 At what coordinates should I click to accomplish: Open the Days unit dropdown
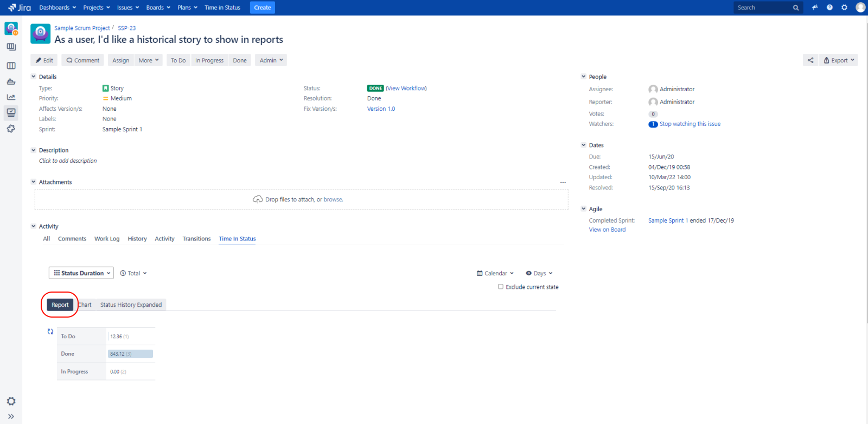pos(539,273)
